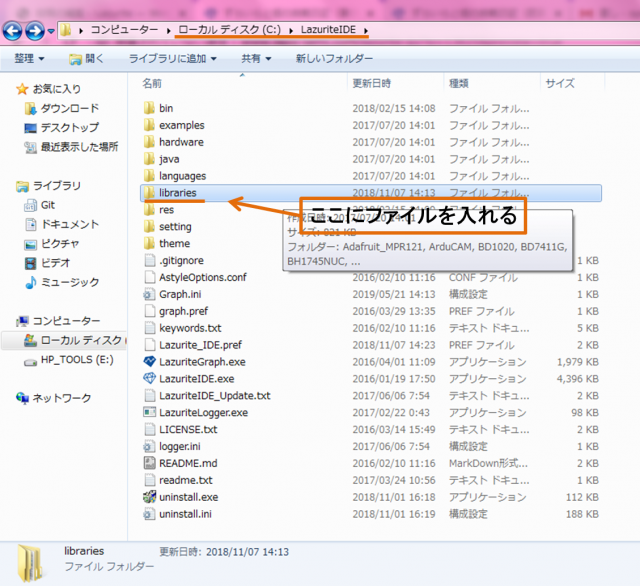Select Lazurite_IDE.pref file icon

[x=150, y=345]
